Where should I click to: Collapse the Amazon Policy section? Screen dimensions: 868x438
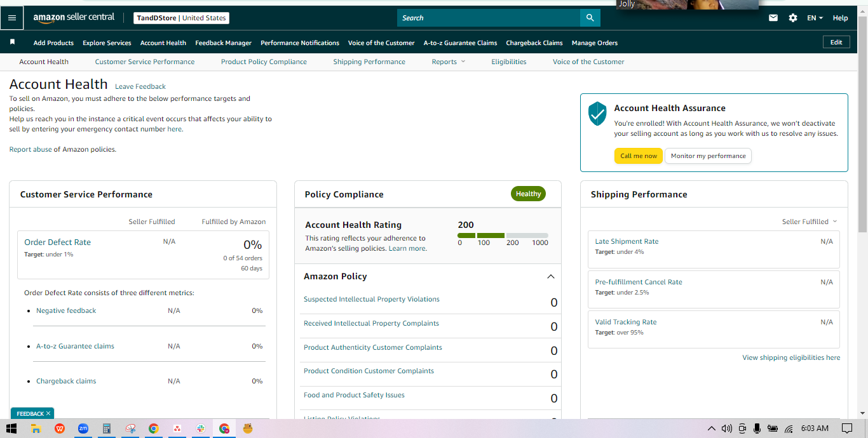click(551, 277)
